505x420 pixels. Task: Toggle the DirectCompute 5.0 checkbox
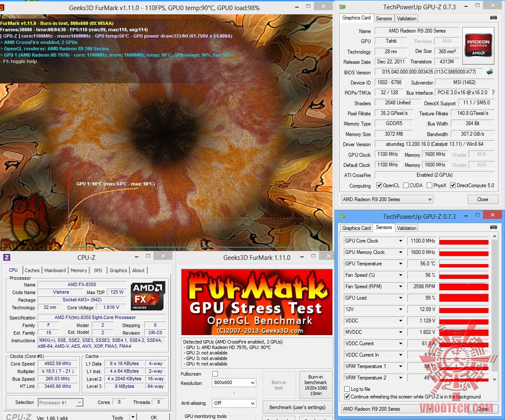coord(453,185)
